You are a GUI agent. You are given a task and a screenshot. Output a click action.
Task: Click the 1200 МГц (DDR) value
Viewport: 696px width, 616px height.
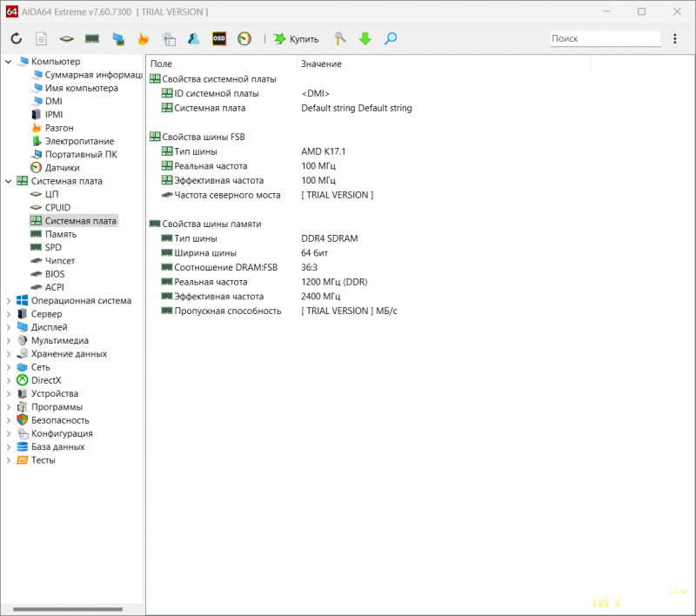click(334, 282)
